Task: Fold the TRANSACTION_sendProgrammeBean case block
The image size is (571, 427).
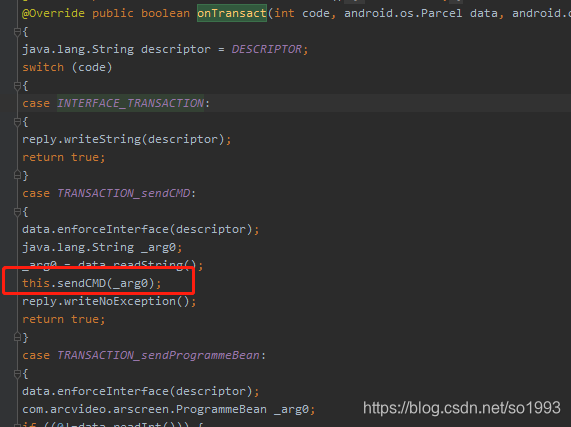Action: pos(17,373)
